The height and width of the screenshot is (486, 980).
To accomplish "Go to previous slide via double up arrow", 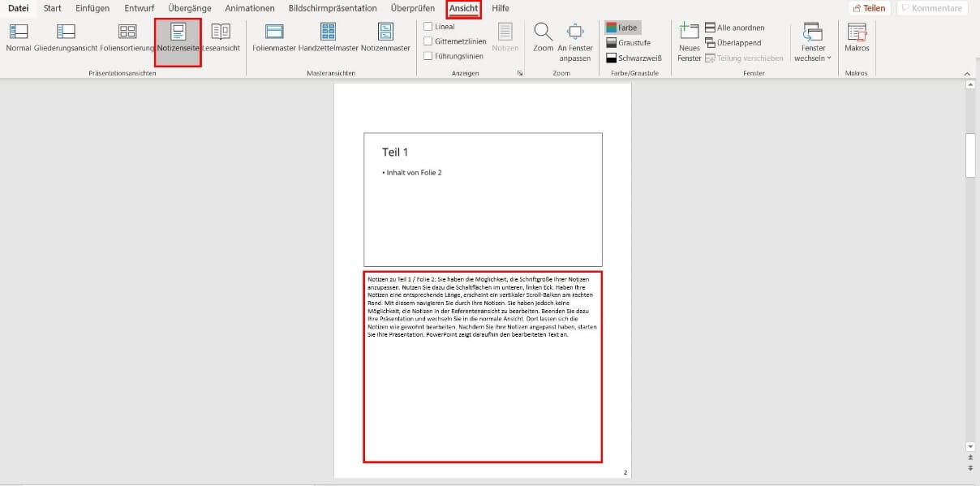I will [970, 458].
